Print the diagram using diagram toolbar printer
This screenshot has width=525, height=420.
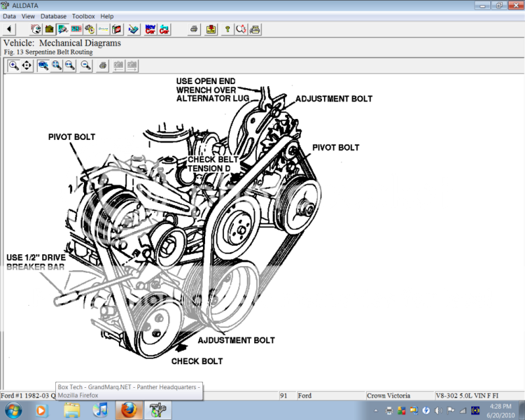pos(103,65)
